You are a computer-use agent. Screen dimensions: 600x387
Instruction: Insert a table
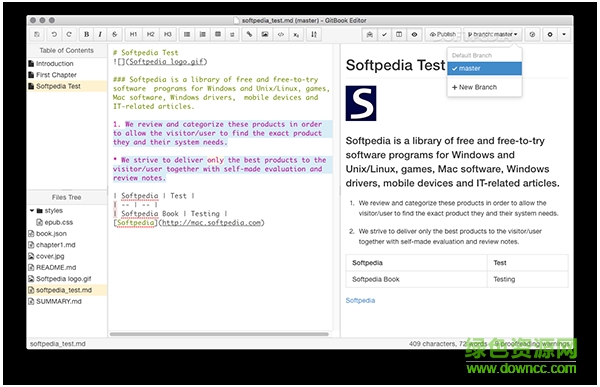pyautogui.click(x=218, y=34)
